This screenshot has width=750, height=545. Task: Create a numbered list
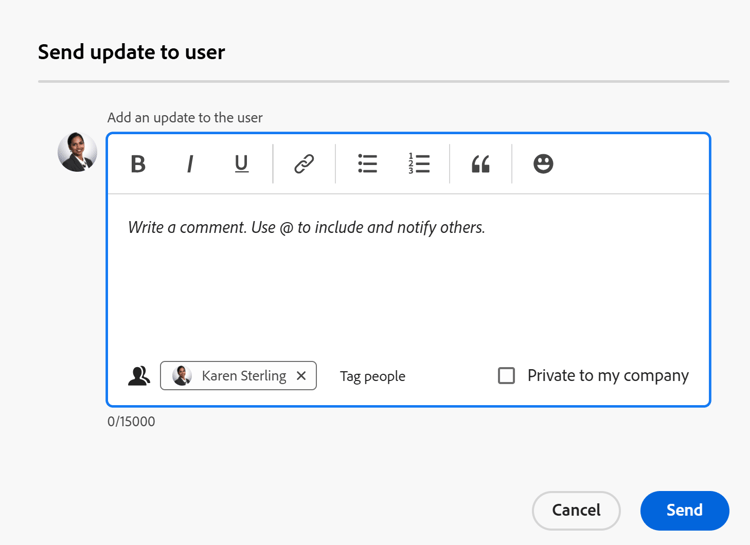click(x=419, y=164)
